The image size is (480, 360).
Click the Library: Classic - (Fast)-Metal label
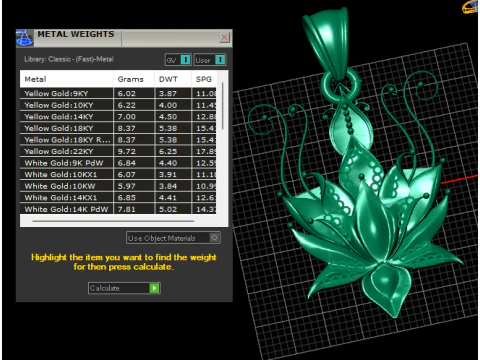69,59
